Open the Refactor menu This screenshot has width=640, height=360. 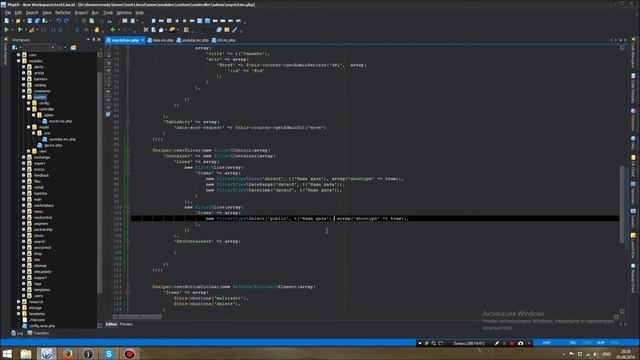point(63,13)
